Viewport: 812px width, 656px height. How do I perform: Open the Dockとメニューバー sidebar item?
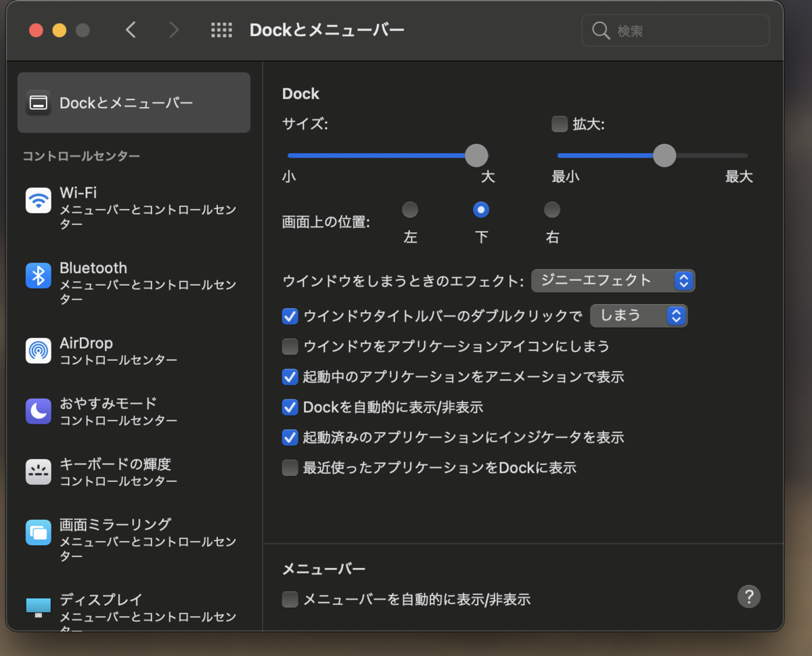pyautogui.click(x=133, y=102)
